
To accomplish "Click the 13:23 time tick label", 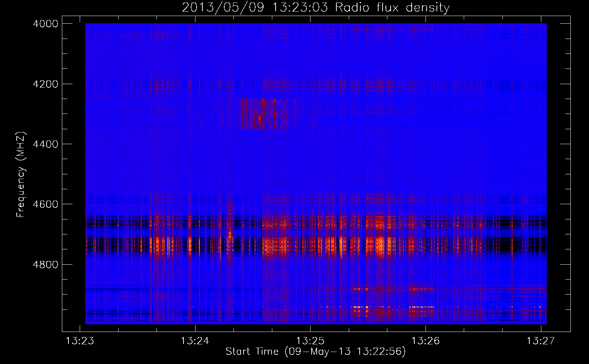I will click(80, 341).
